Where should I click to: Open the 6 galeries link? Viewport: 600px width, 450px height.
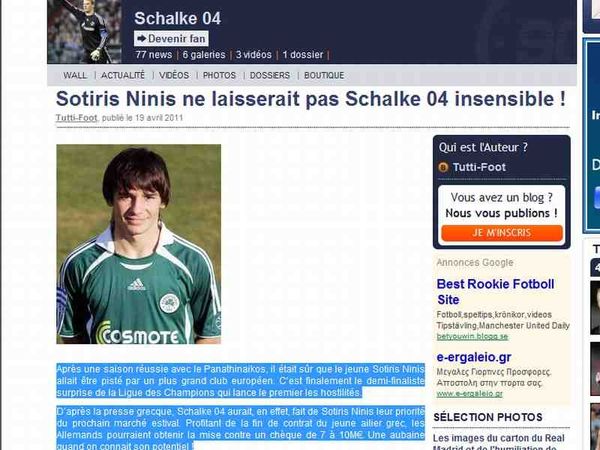coord(204,55)
